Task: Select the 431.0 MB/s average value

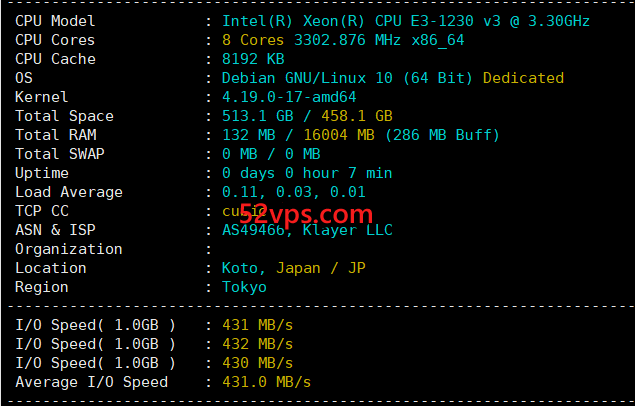Action: pos(266,383)
